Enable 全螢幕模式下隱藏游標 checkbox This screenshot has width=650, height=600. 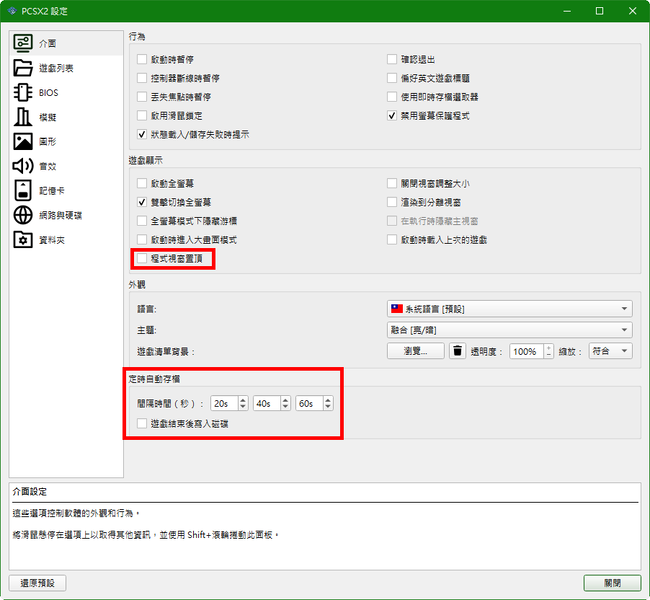(x=142, y=221)
